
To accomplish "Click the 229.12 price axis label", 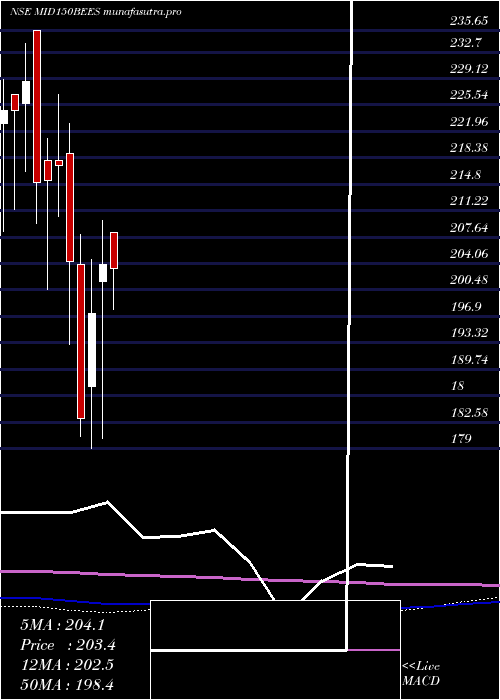I will point(469,69).
